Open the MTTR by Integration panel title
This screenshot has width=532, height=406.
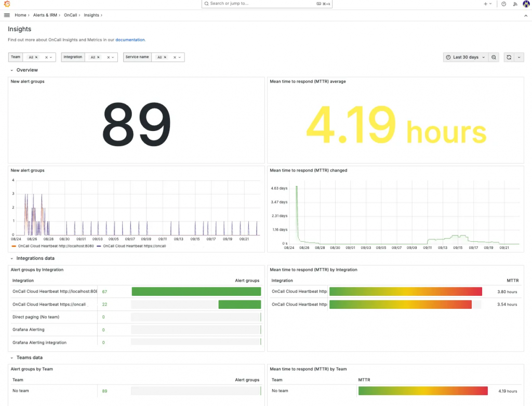313,270
